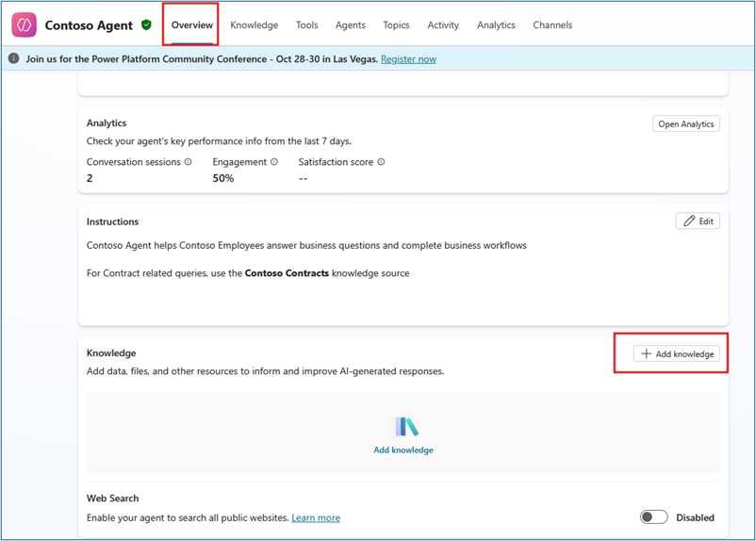Click the bold Contoso Contracts text
Screen dimensions: 756x541
pyautogui.click(x=287, y=273)
